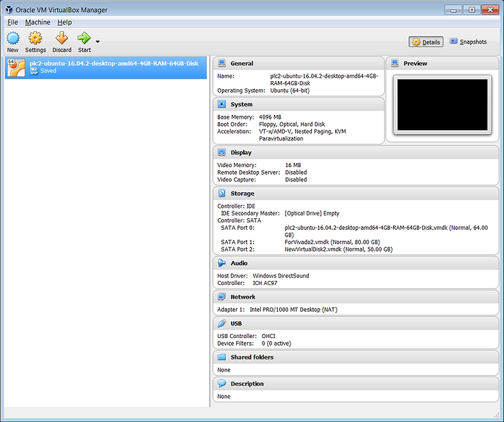
Task: Click the window resize grip corner
Action: tap(496, 415)
